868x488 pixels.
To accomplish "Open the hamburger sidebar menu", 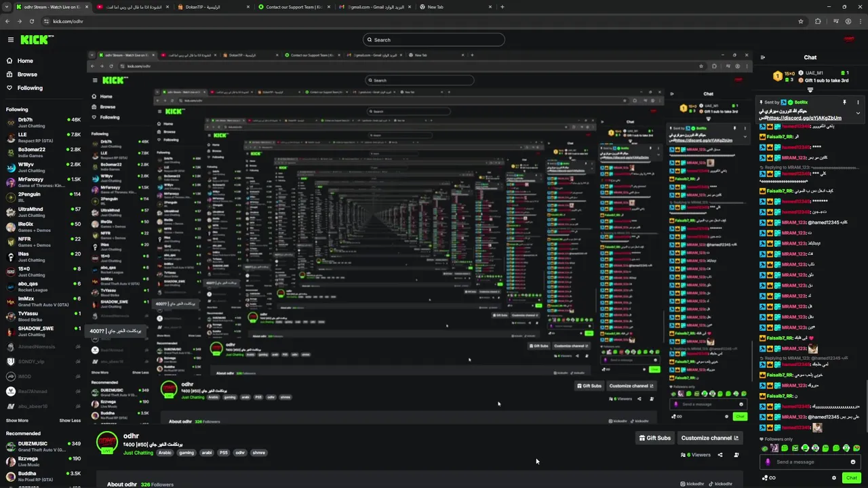I will point(10,40).
